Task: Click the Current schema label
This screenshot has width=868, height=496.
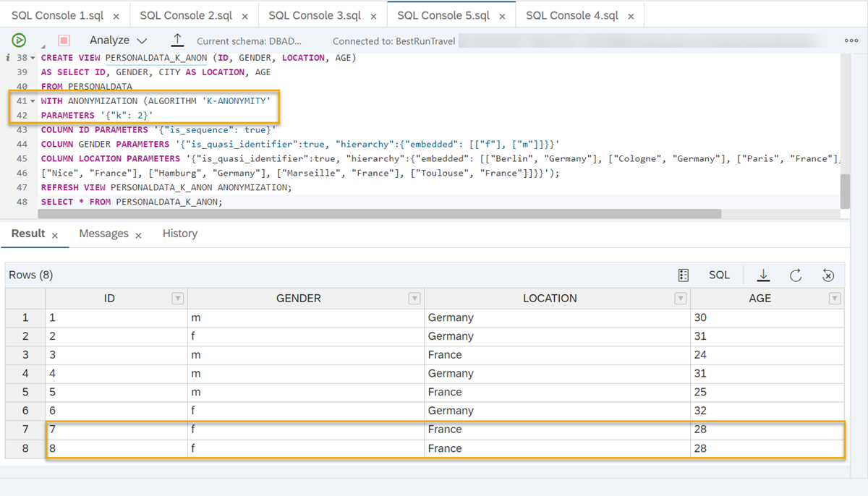Action: coord(250,41)
